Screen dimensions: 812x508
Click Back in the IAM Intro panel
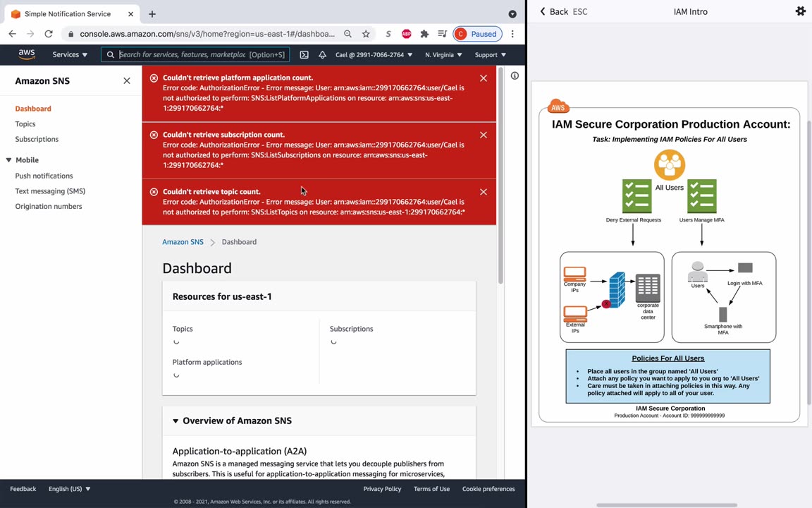pyautogui.click(x=553, y=11)
